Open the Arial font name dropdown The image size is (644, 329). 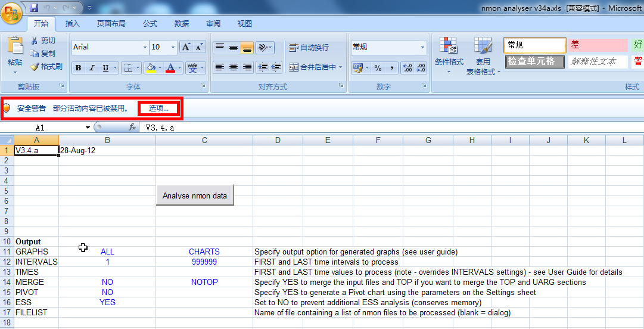tap(145, 47)
